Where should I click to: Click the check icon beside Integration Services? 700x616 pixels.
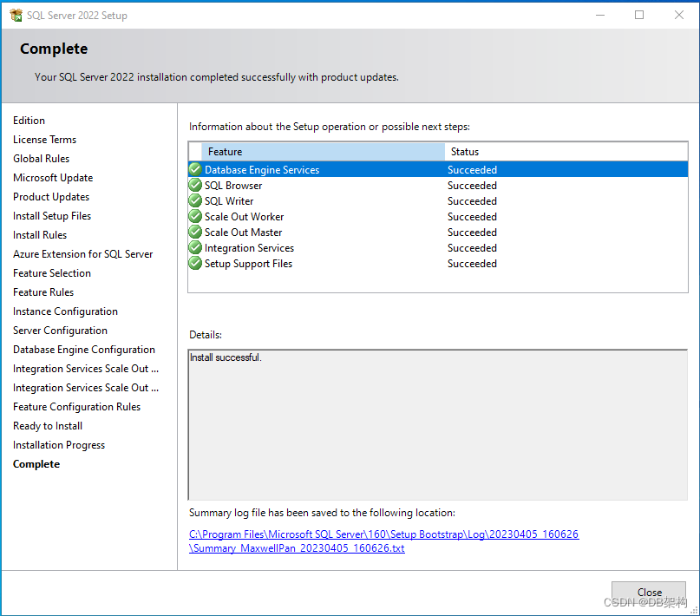click(194, 247)
